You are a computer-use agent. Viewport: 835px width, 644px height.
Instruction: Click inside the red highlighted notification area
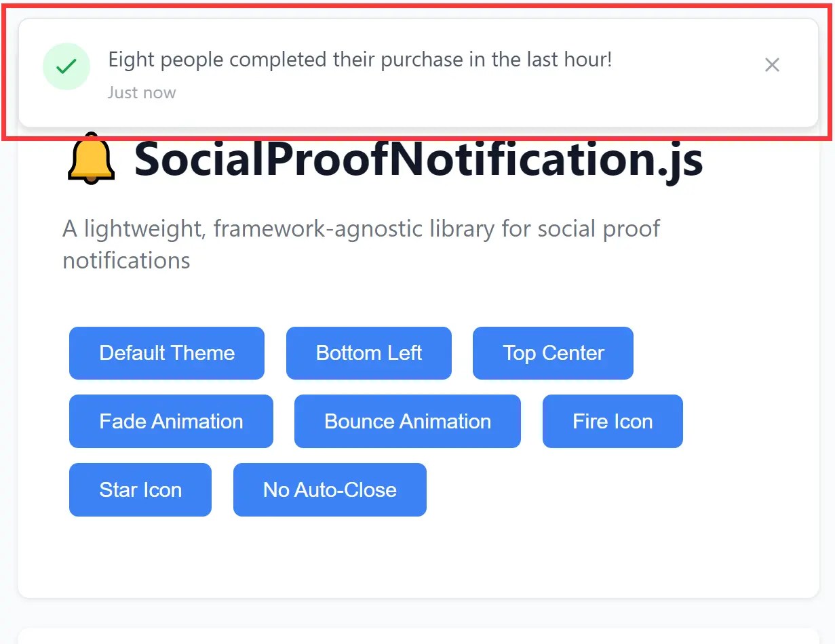pyautogui.click(x=417, y=73)
